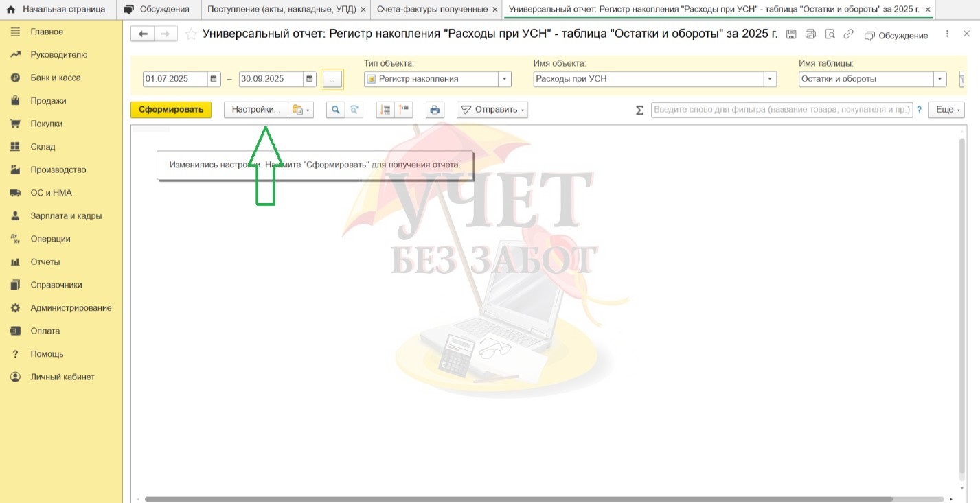Open end date calendar picker

310,79
